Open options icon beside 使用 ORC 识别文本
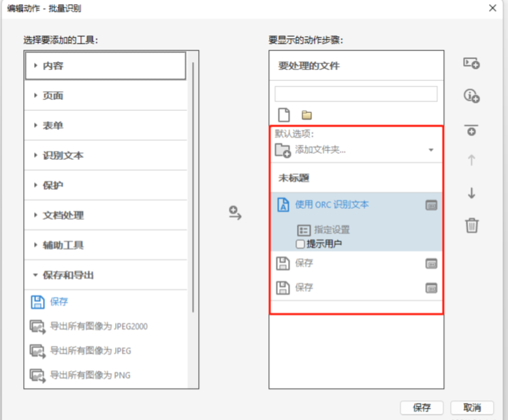 430,205
